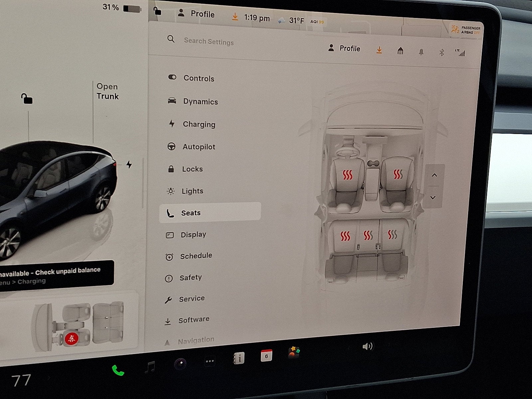
Task: Open the three-dots app launcher
Action: coord(209,361)
